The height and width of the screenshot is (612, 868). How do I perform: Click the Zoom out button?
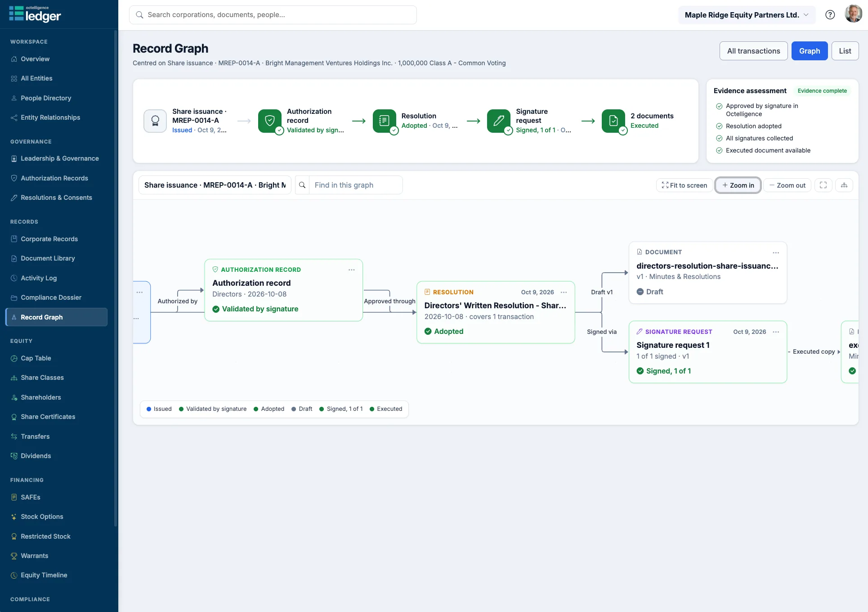[787, 185]
